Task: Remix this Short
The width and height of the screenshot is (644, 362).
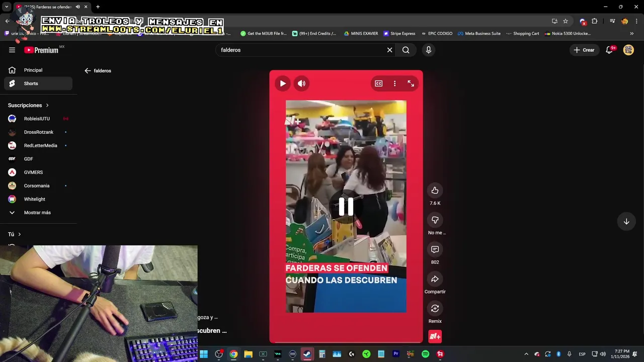Action: [x=435, y=309]
